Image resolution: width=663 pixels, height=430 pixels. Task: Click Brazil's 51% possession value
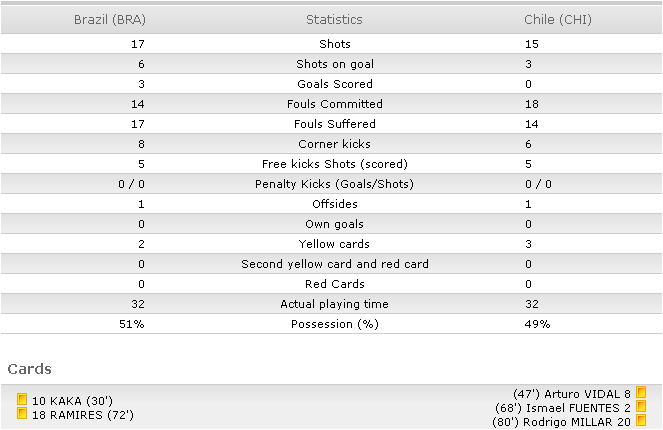pyautogui.click(x=132, y=324)
